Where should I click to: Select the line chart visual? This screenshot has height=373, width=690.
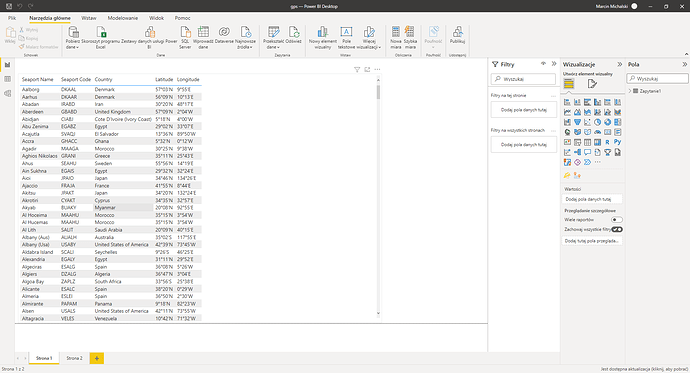click(x=567, y=112)
